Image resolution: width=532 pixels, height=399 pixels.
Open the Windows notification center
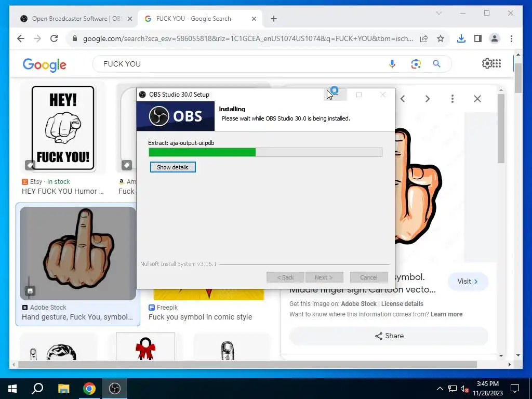coord(515,389)
